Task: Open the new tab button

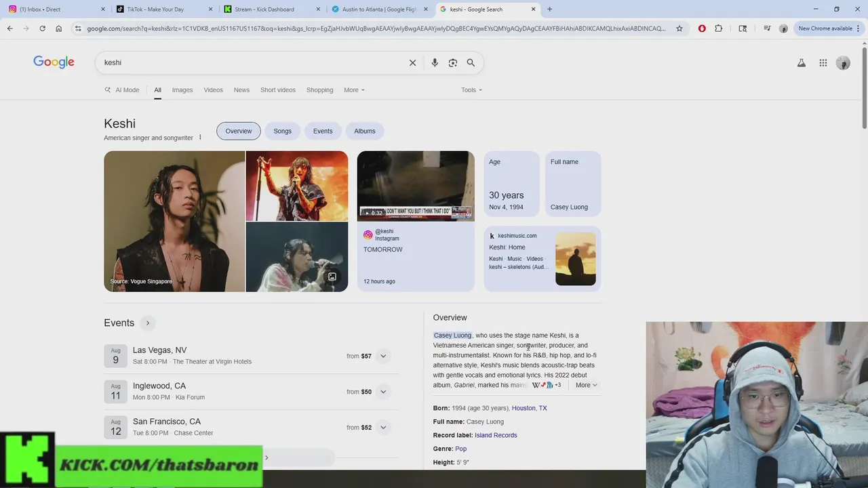Action: 549,9
